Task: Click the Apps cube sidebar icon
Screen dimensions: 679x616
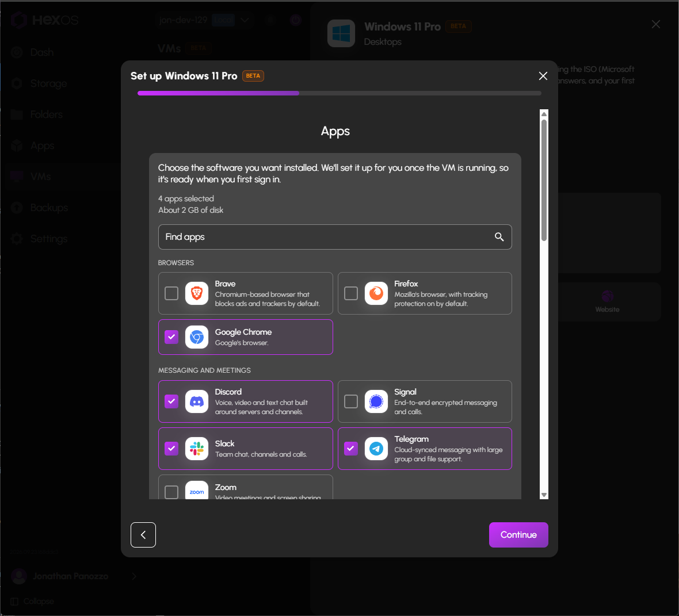Action: 17,146
